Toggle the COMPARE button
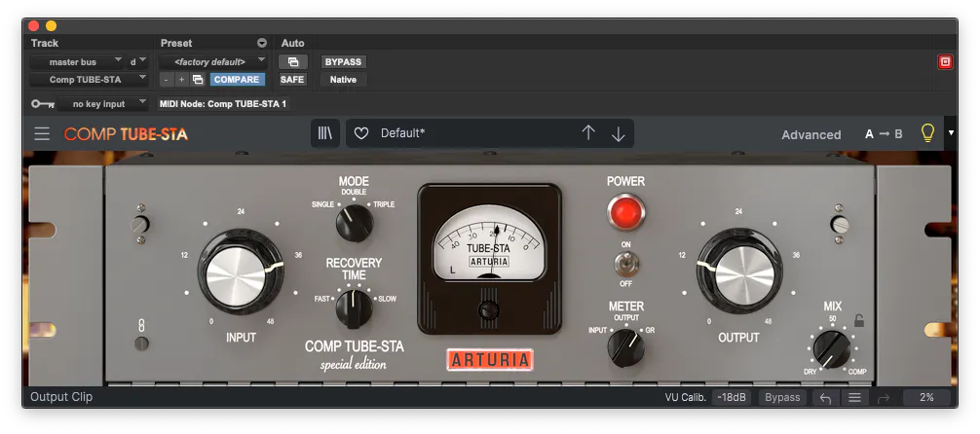Screen dimensions: 980x434 tap(238, 79)
